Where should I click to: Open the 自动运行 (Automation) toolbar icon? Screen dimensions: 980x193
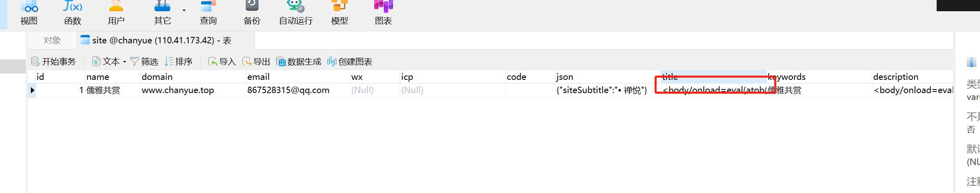pos(296,12)
